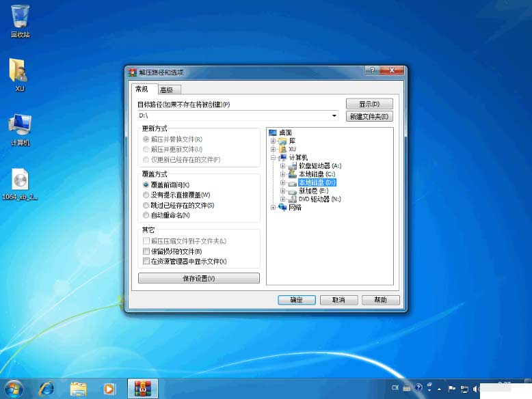The width and height of the screenshot is (532, 399).
Task: Collapse the Computer (计算机) tree node
Action: pyautogui.click(x=273, y=157)
